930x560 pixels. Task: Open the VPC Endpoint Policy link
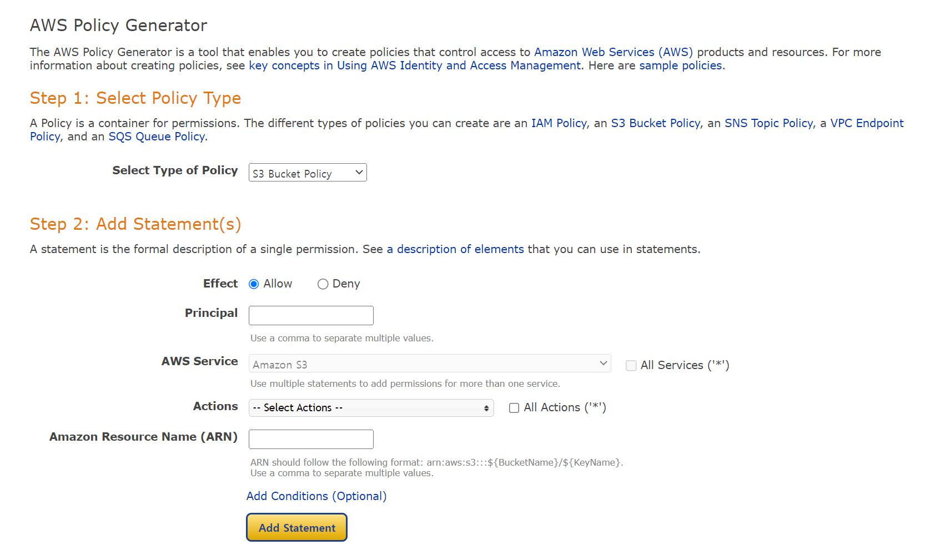[x=867, y=123]
